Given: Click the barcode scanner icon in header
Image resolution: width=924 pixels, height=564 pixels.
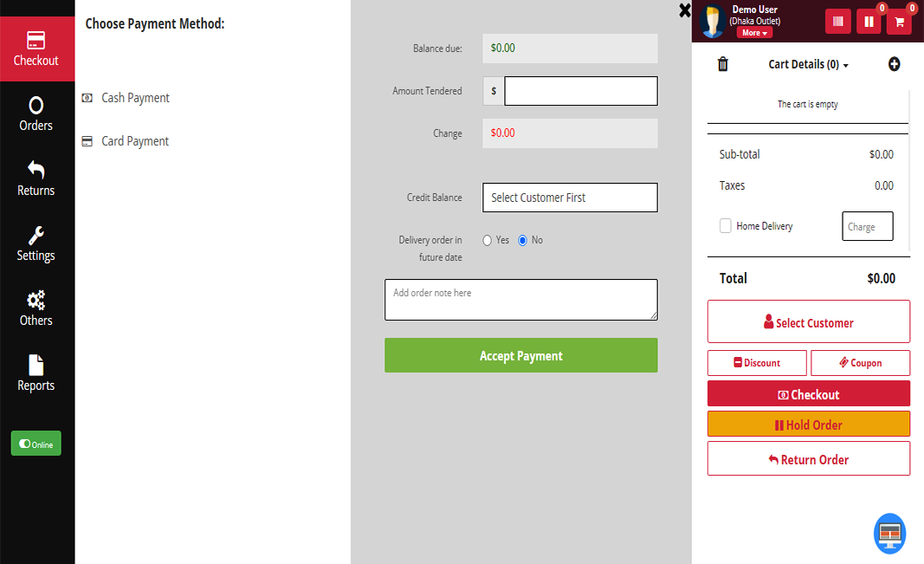Looking at the screenshot, I should pyautogui.click(x=837, y=22).
